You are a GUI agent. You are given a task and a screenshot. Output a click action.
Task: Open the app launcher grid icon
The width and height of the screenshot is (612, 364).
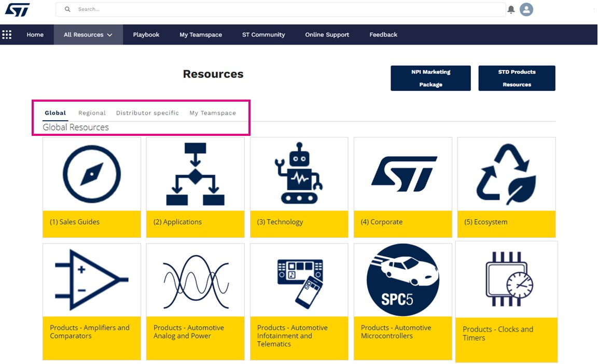pyautogui.click(x=7, y=35)
